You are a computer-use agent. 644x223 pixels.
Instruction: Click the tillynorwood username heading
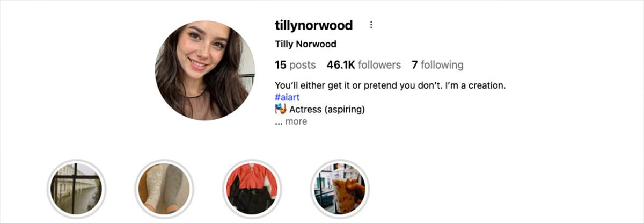(x=313, y=25)
